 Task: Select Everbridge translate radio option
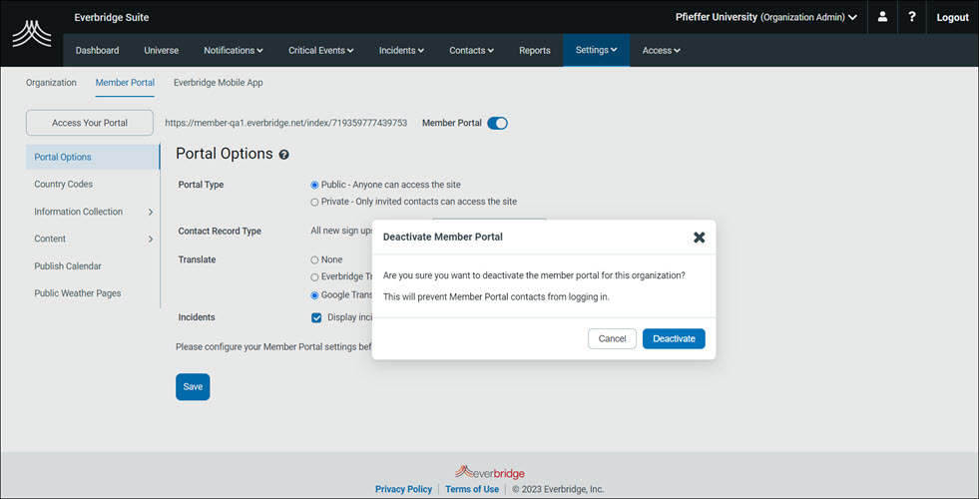coord(314,277)
